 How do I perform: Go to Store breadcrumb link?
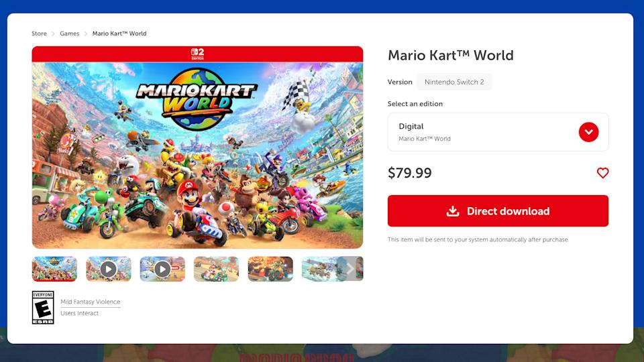[39, 34]
